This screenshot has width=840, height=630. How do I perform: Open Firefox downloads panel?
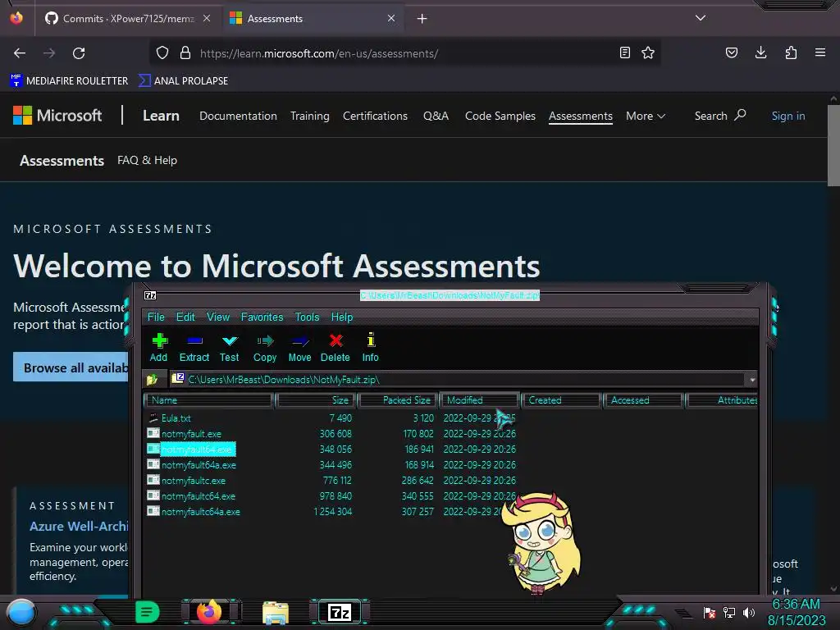click(x=760, y=52)
